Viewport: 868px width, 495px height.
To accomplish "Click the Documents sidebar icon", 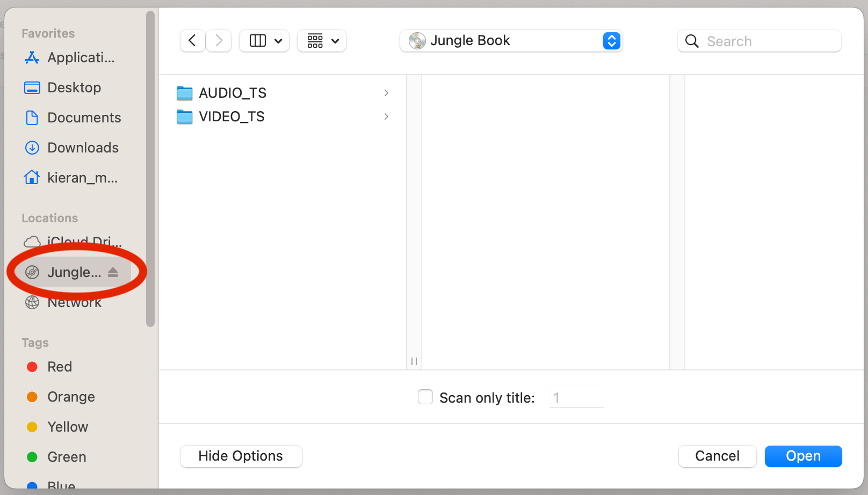I will click(32, 118).
